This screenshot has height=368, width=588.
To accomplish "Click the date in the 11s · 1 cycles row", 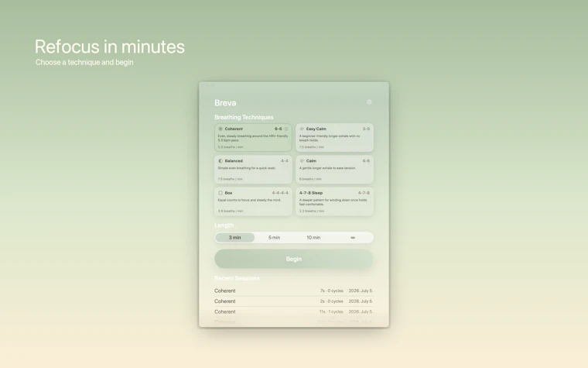I will point(361,311).
